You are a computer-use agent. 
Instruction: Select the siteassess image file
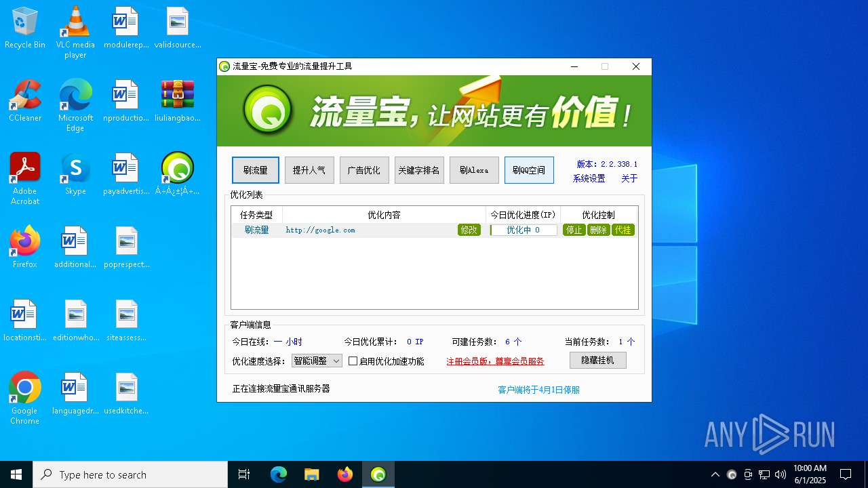pos(126,321)
